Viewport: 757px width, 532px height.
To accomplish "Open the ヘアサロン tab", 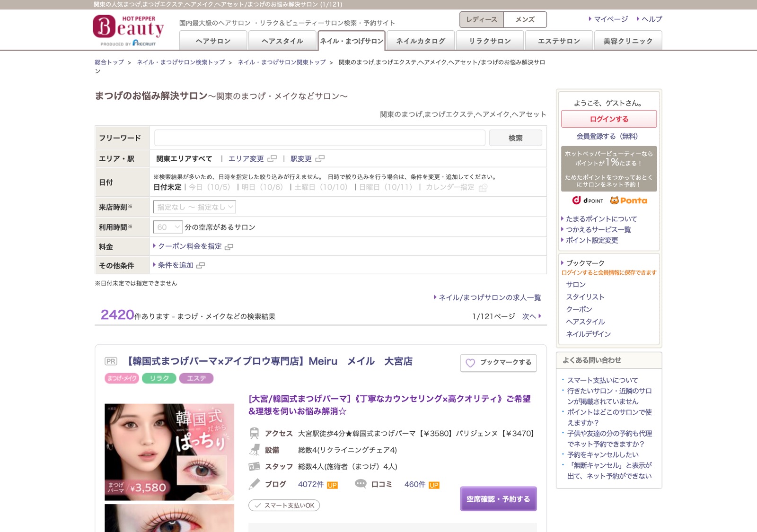I will tap(213, 41).
